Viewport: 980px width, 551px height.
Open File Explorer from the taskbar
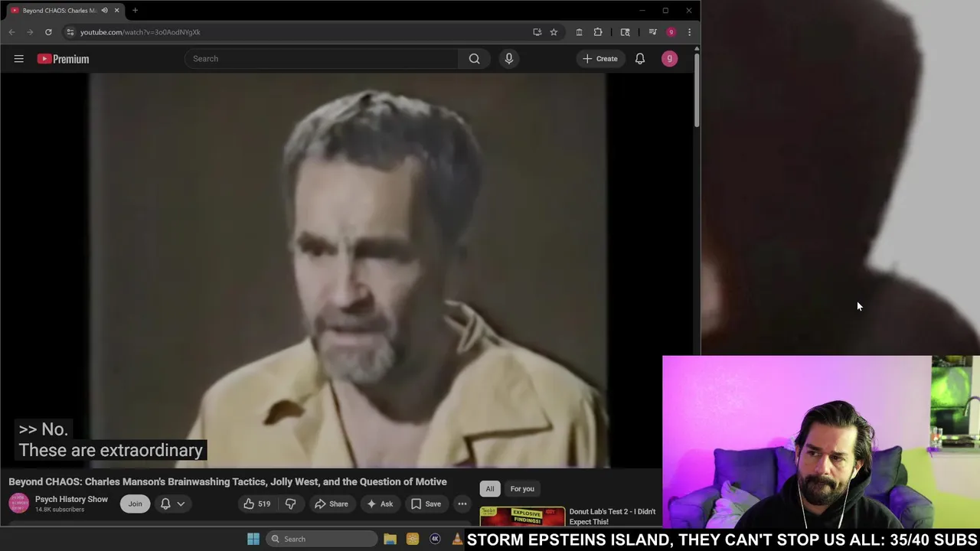click(390, 539)
